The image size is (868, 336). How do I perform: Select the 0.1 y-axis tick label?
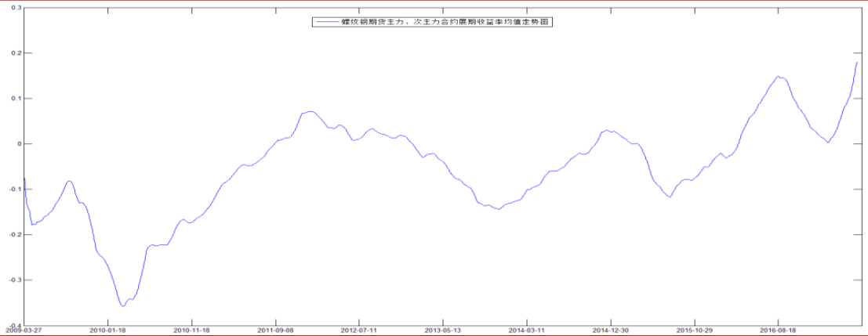[16, 99]
